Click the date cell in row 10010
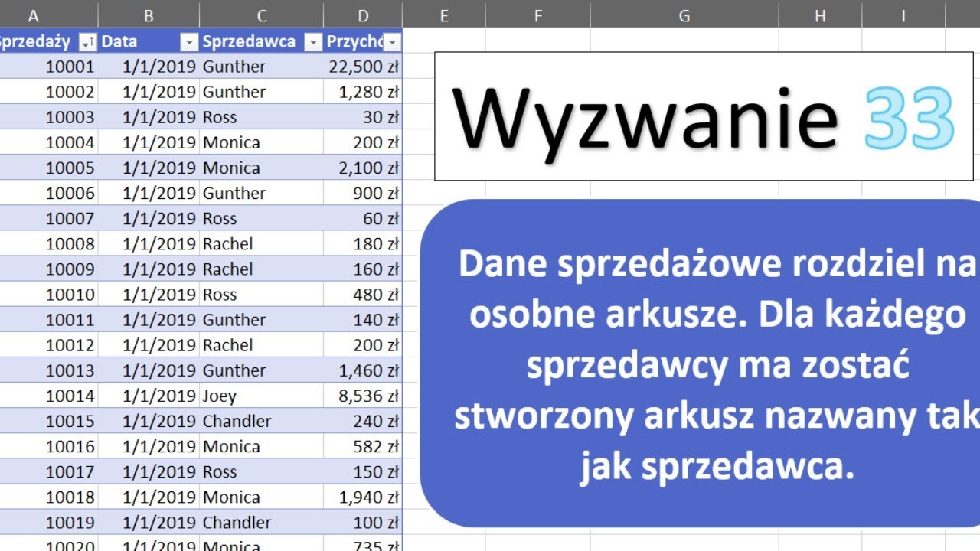980x551 pixels. click(x=149, y=294)
